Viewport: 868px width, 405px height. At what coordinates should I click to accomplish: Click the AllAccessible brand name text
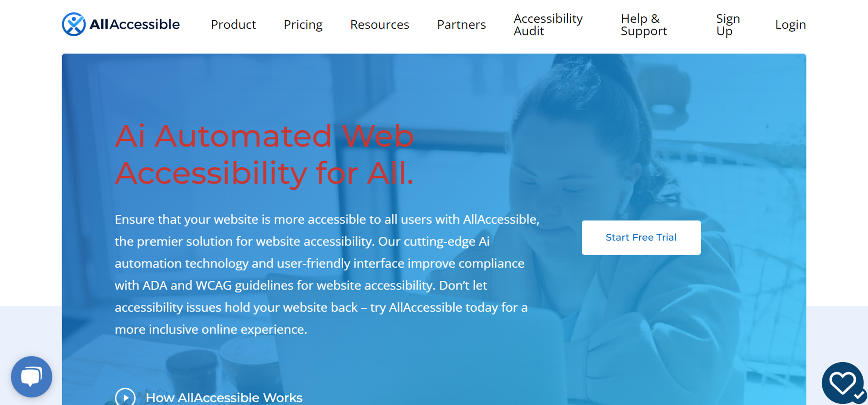pos(135,24)
